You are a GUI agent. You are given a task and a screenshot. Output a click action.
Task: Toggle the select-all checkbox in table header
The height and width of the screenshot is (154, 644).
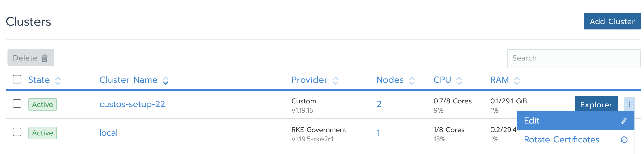(17, 79)
